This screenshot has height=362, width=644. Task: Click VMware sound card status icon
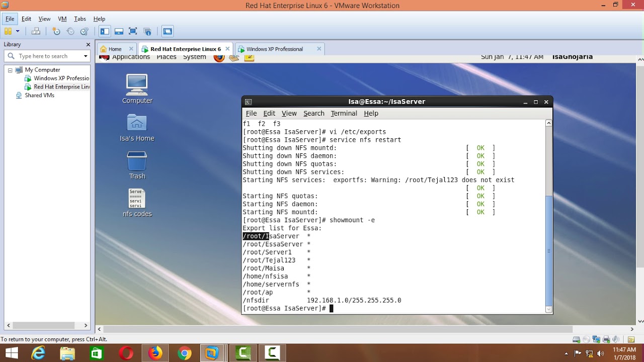click(x=616, y=339)
